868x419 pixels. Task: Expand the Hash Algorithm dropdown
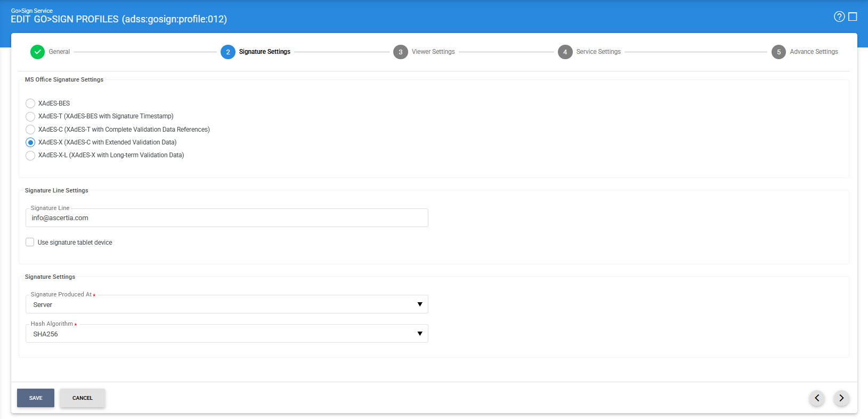pos(226,334)
